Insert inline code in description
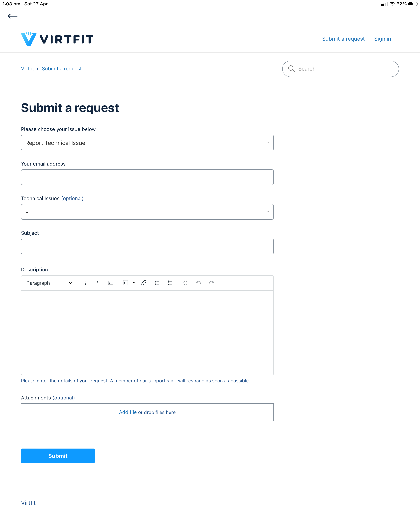 pyautogui.click(x=111, y=283)
